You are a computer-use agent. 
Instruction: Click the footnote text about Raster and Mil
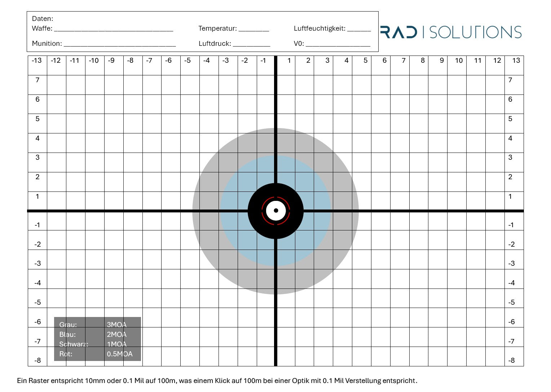pos(217,381)
